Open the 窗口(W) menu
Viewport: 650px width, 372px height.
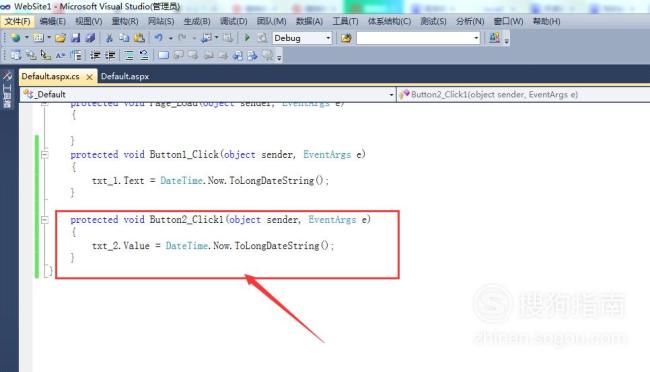point(508,21)
